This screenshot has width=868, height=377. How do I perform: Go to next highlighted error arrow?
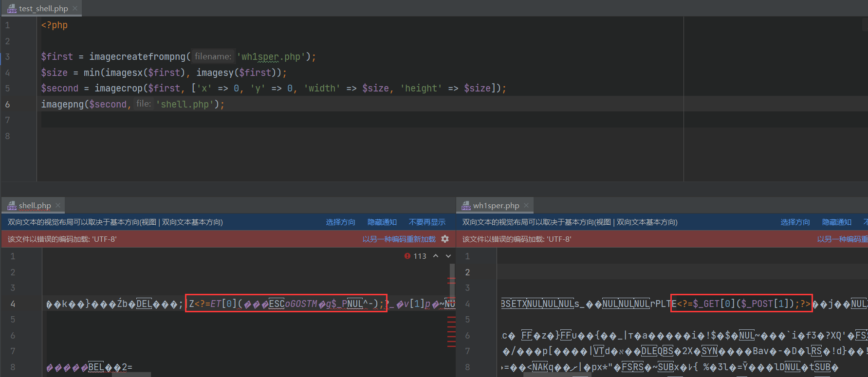(448, 256)
